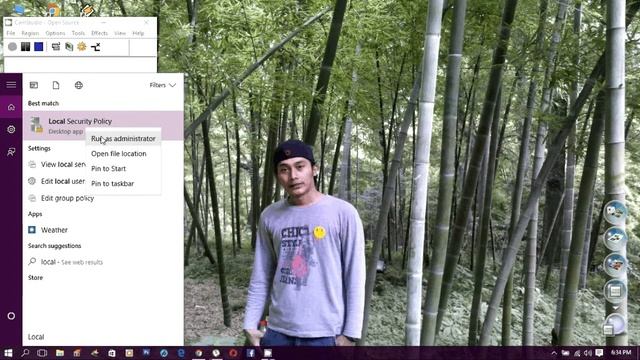This screenshot has width=640, height=360.
Task: Click the feedback person icon in sidebar
Action: (x=11, y=152)
